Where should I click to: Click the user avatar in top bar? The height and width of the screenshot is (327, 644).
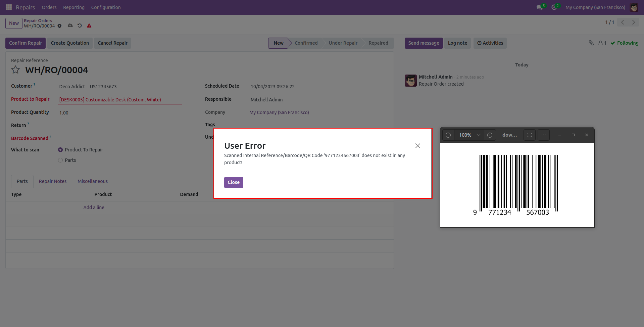click(x=634, y=7)
